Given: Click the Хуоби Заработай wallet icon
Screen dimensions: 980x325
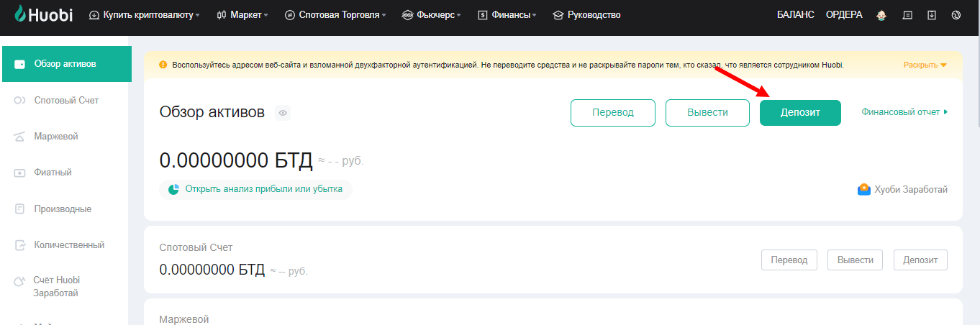Looking at the screenshot, I should click(864, 190).
